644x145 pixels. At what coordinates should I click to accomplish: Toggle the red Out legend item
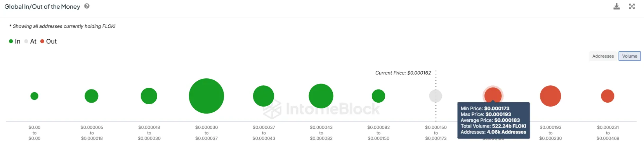[x=49, y=41]
